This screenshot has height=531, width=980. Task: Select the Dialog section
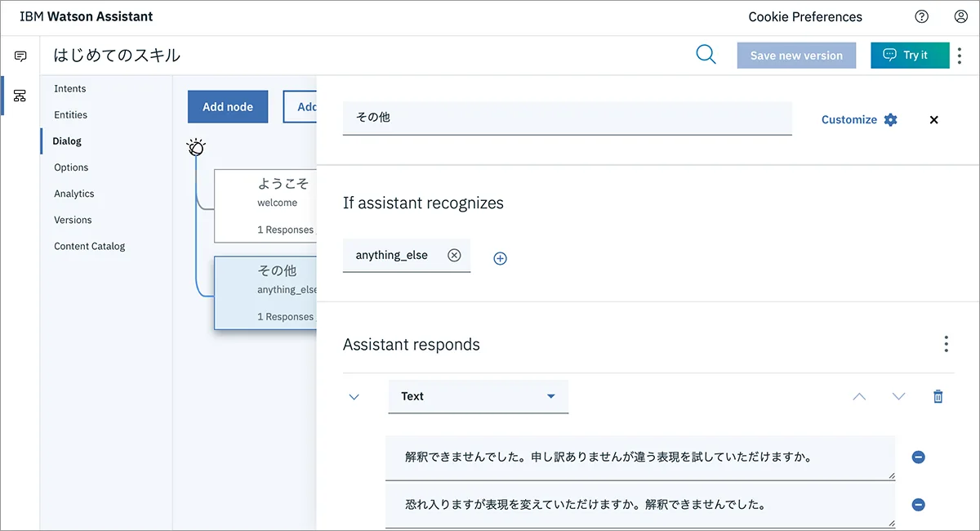(x=67, y=141)
